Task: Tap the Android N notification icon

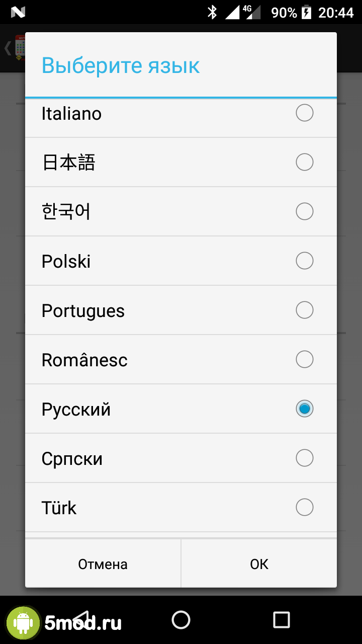Action: (x=18, y=13)
